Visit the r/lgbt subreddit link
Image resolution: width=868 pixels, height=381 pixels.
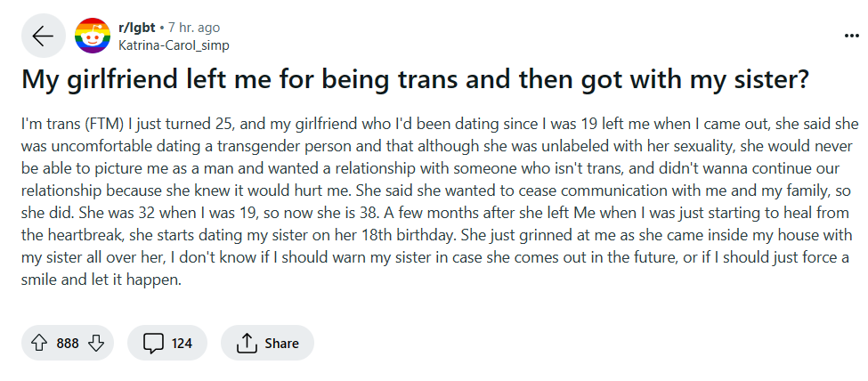pos(137,28)
